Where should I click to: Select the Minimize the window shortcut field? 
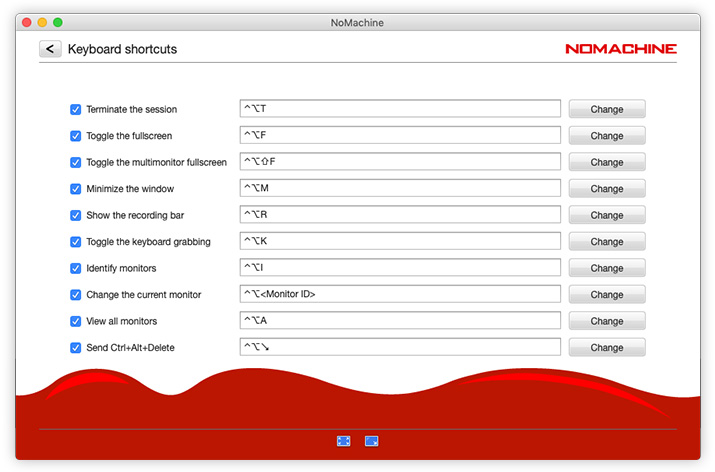coord(400,189)
